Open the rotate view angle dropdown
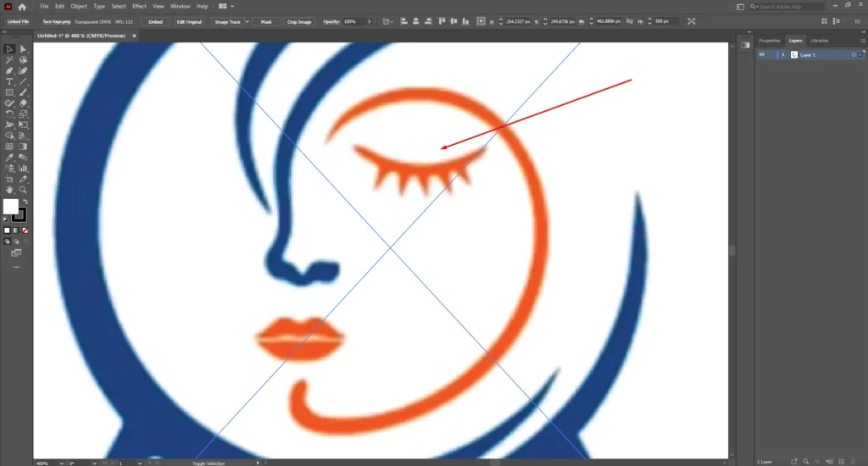Image resolution: width=868 pixels, height=466 pixels. click(94, 463)
